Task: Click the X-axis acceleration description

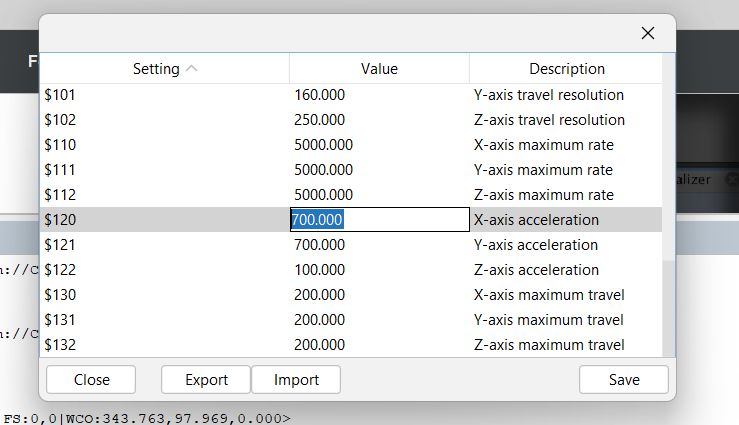Action: point(536,220)
